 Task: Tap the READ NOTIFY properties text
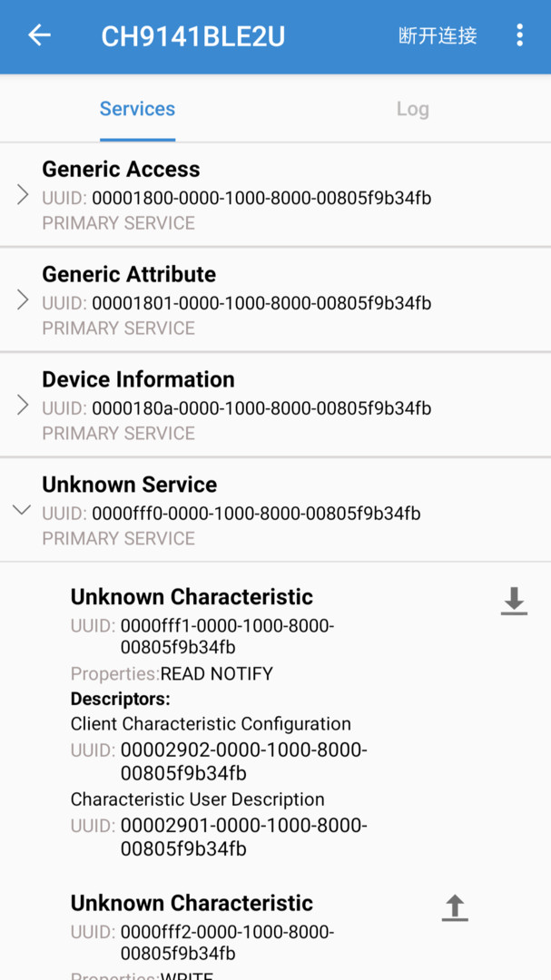tap(216, 674)
